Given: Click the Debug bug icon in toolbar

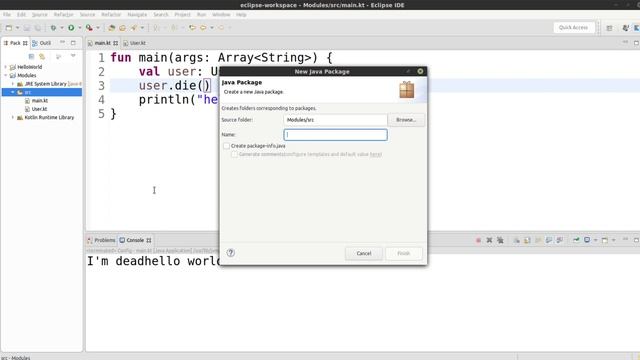Looking at the screenshot, I should pyautogui.click(x=53, y=28).
